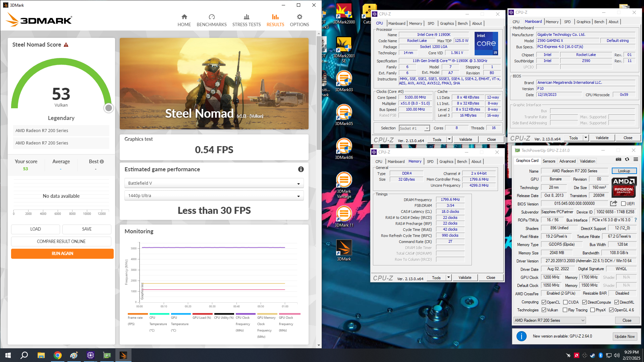Click the SAVE result button
This screenshot has height=362, width=644.
pos(87,229)
